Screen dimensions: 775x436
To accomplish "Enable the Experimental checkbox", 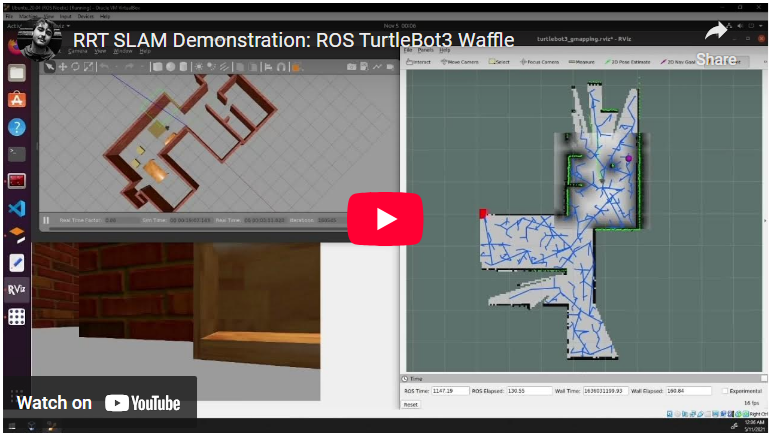I will click(724, 391).
